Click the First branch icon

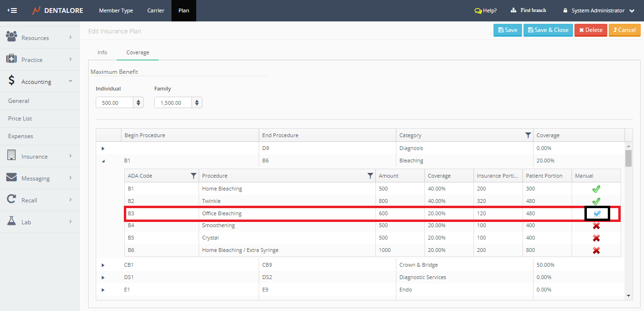[513, 10]
